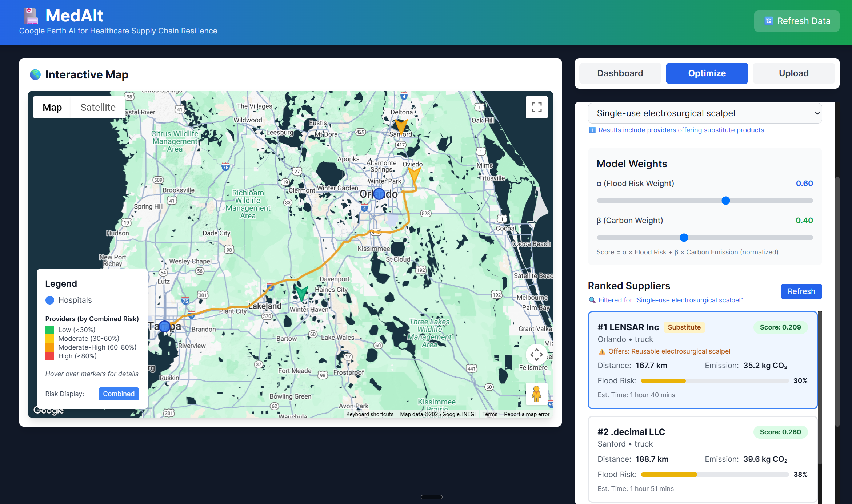This screenshot has height=504, width=852.
Task: Click the orange provider marker at Sanford
Action: click(x=401, y=126)
